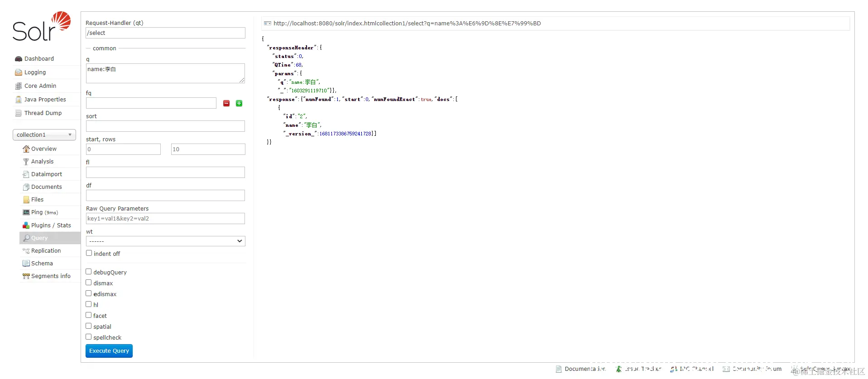This screenshot has height=379, width=868.
Task: Select the Java Properties menu label
Action: point(45,100)
